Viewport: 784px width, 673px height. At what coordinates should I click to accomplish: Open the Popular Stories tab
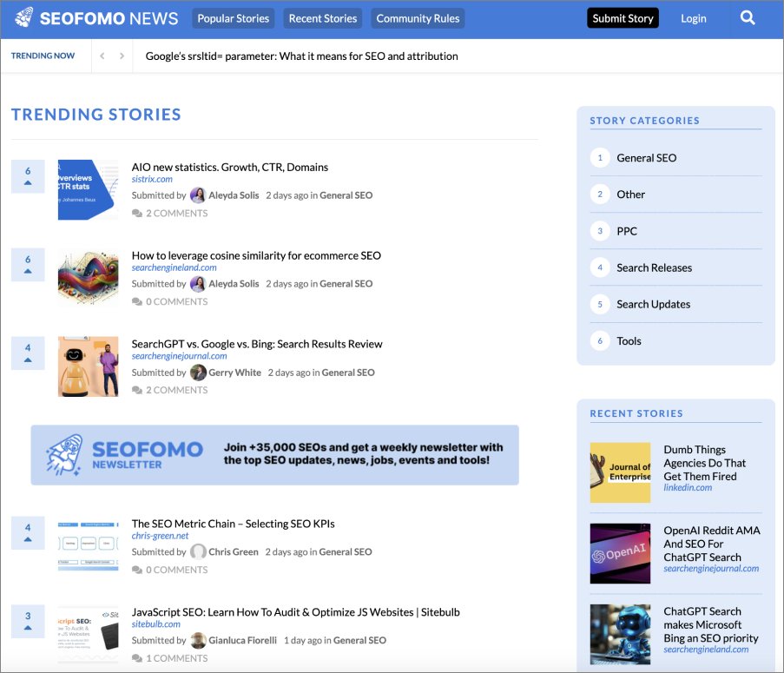(x=233, y=18)
